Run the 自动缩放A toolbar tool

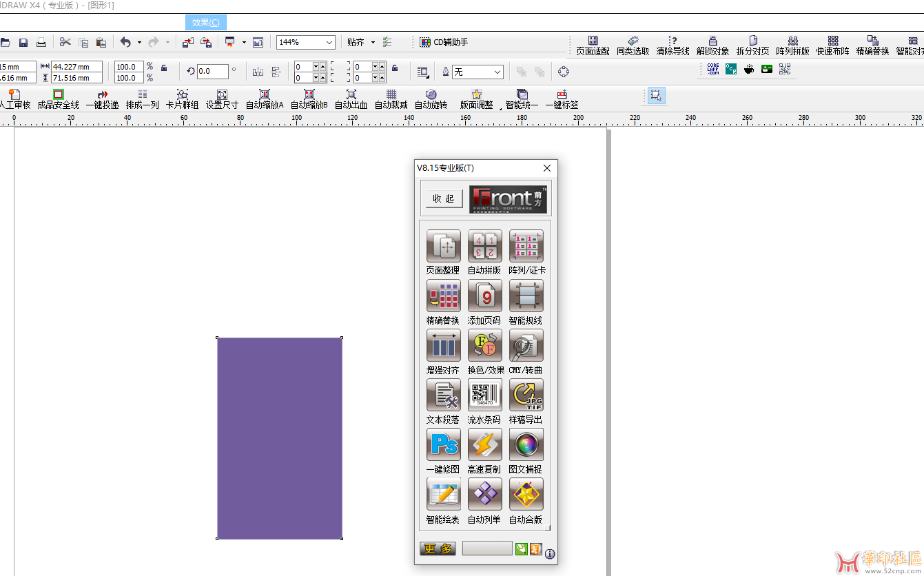coord(265,99)
